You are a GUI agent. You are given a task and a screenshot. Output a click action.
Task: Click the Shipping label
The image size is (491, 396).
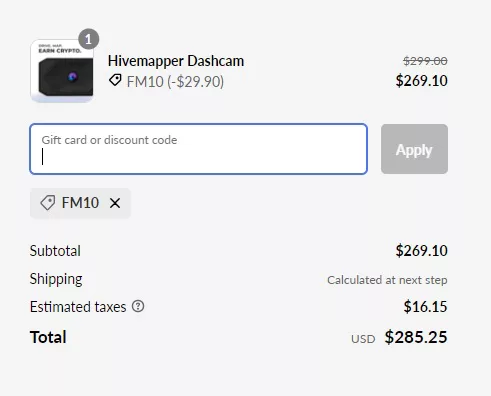[x=56, y=279]
